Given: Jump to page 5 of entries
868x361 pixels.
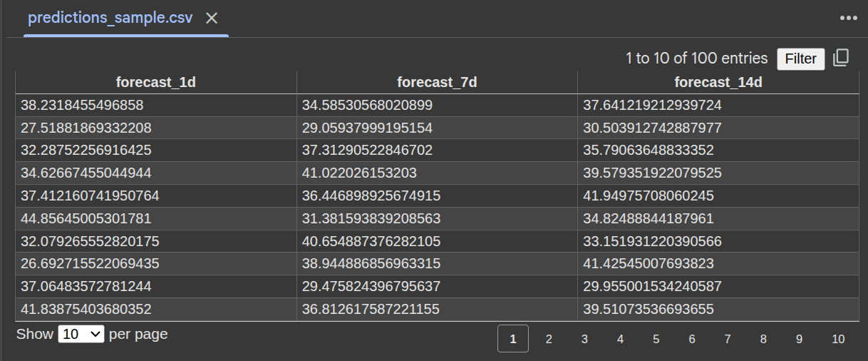Looking at the screenshot, I should click(656, 339).
